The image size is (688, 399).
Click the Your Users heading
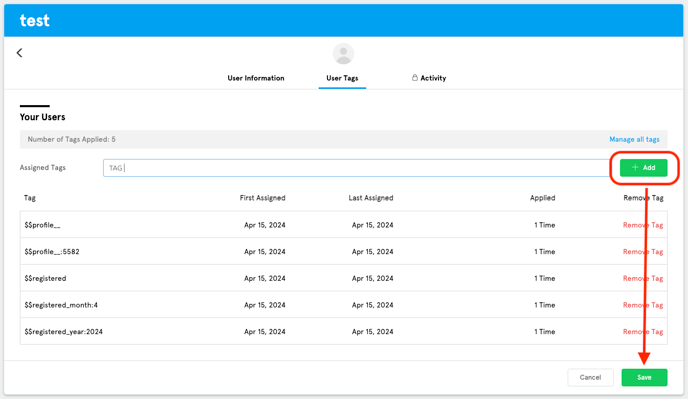[x=43, y=117]
